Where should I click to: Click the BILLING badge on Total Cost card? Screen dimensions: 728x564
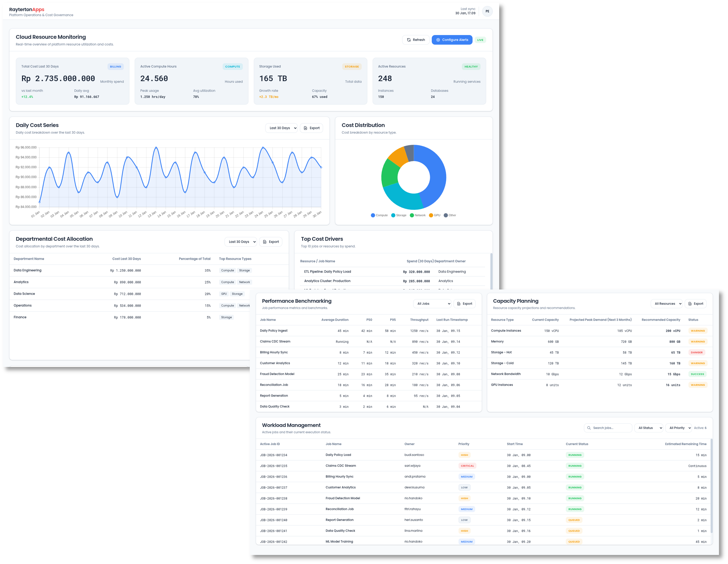115,67
